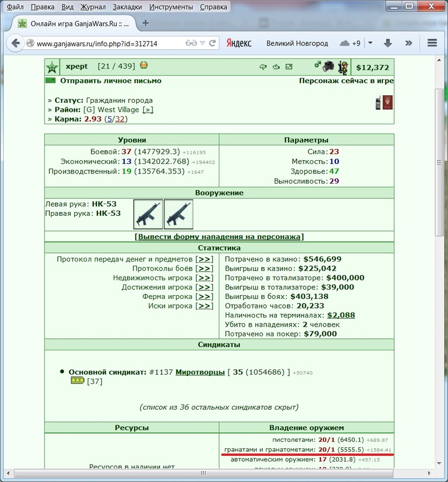Click the horizontal scrollbar thumb
Viewport: 448px width, 482px height.
coord(203,473)
